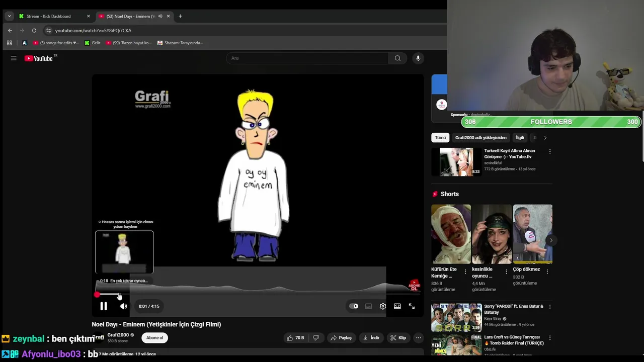Enter fullscreen mode in player
The width and height of the screenshot is (644, 362).
pos(412,306)
